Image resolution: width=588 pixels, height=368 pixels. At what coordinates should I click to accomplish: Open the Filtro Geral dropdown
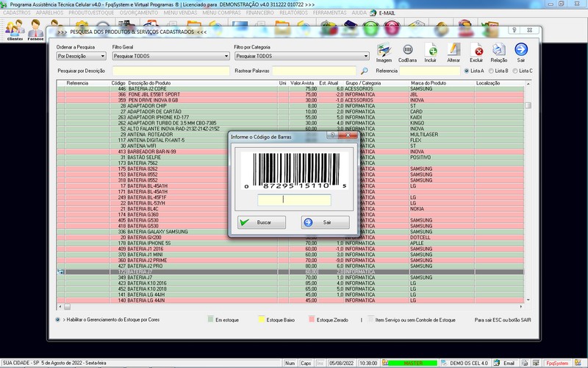(x=171, y=56)
